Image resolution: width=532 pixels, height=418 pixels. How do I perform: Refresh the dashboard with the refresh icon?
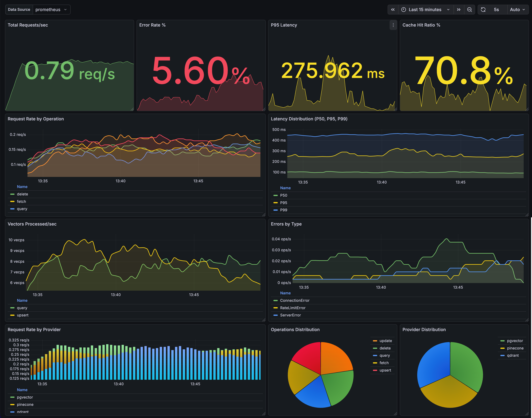[483, 10]
